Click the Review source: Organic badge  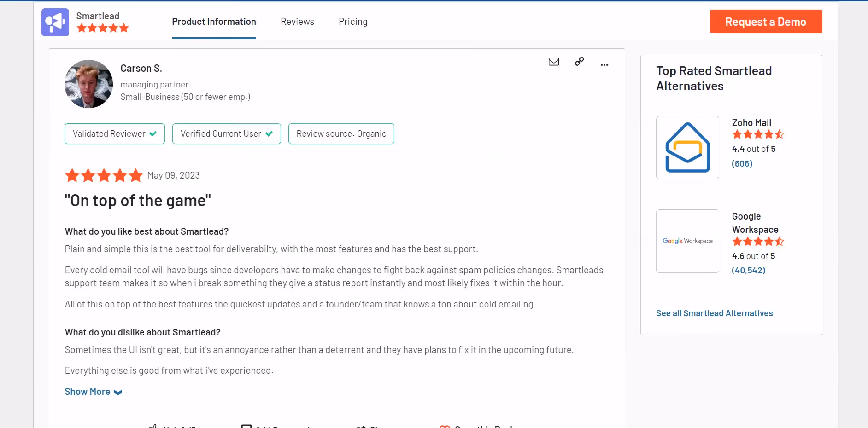coord(341,133)
